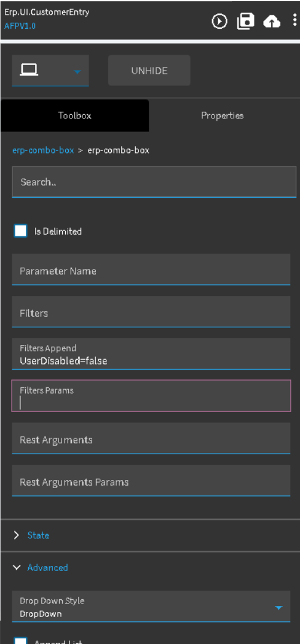
Task: Click the laptop device icon
Action: coord(30,70)
